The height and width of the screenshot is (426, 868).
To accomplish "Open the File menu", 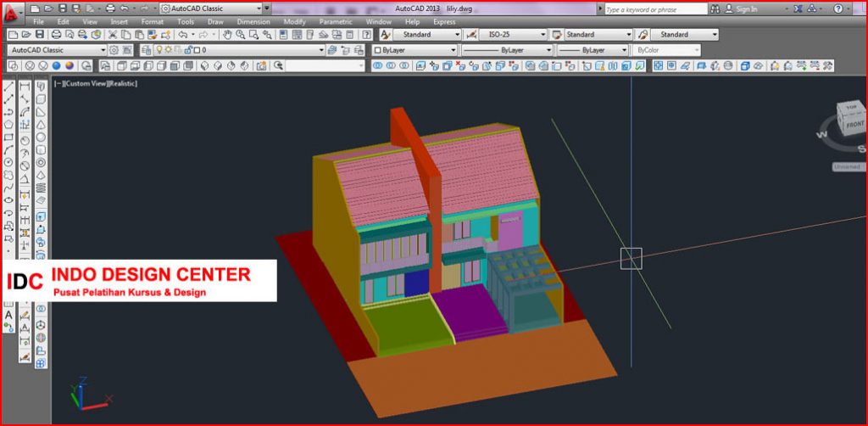I will [38, 22].
